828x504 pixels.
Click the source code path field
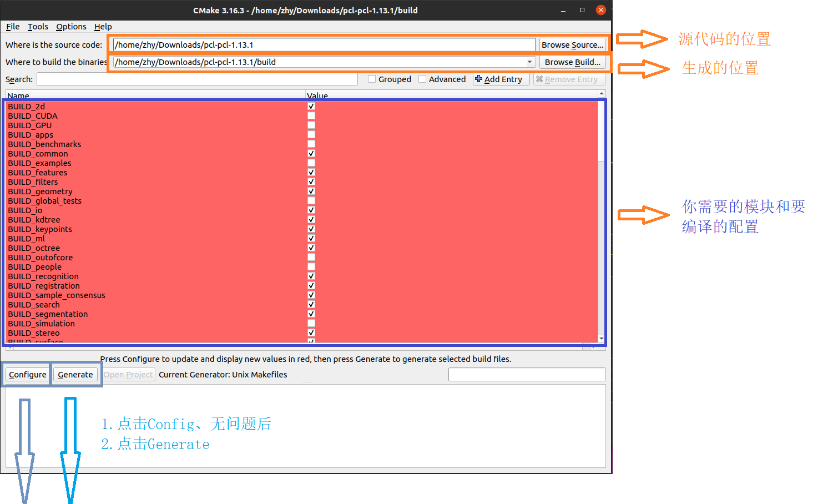click(324, 45)
